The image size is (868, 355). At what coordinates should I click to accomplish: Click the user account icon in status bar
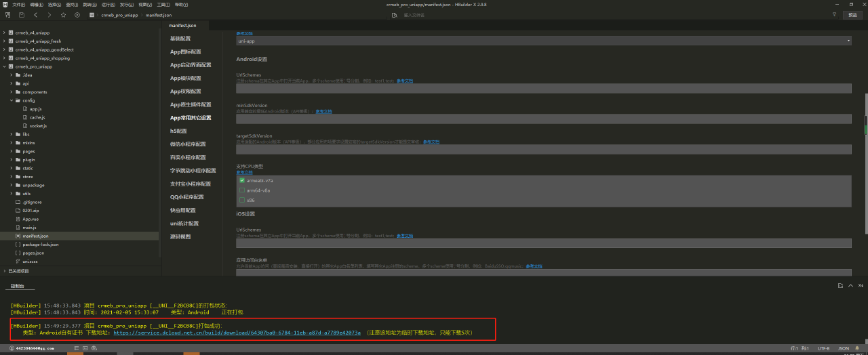pos(12,348)
